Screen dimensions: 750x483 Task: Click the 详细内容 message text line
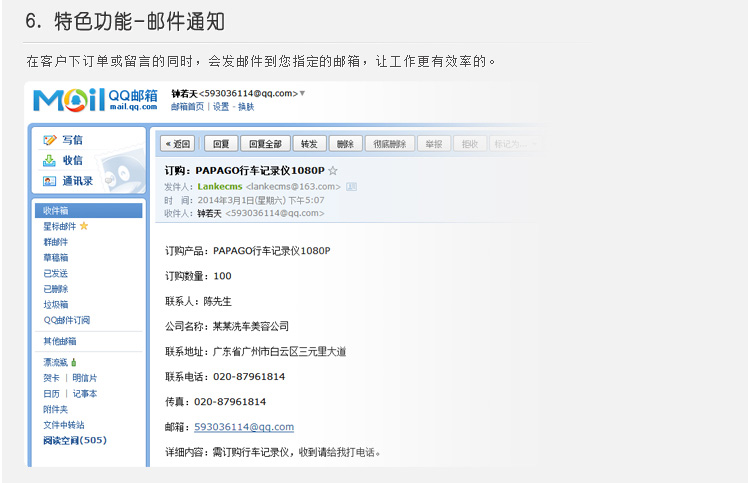click(273, 452)
